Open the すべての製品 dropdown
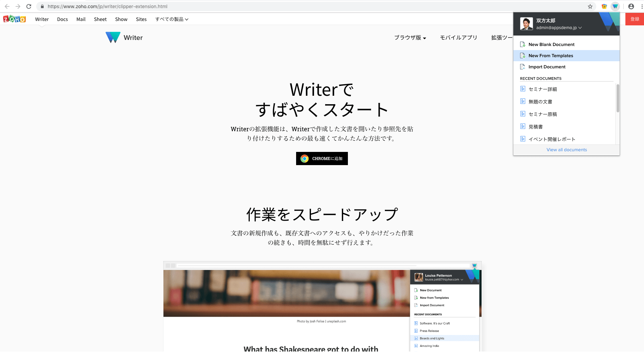The width and height of the screenshot is (644, 361). coord(172,19)
